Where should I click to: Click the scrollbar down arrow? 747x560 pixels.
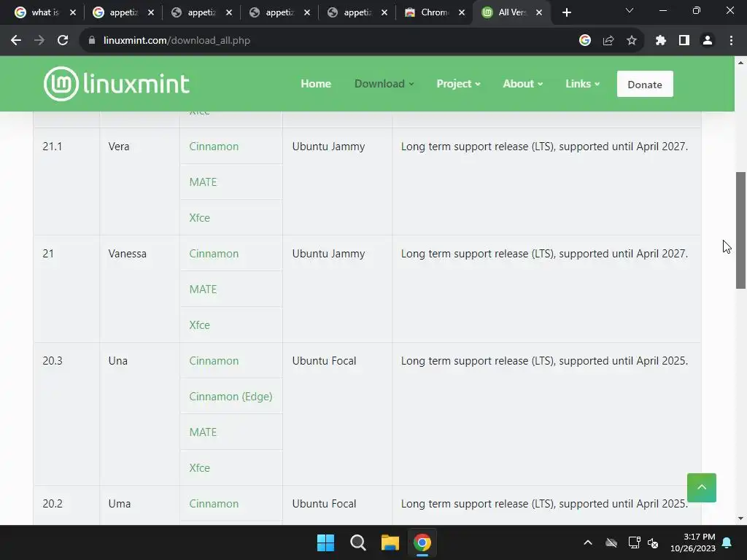740,518
